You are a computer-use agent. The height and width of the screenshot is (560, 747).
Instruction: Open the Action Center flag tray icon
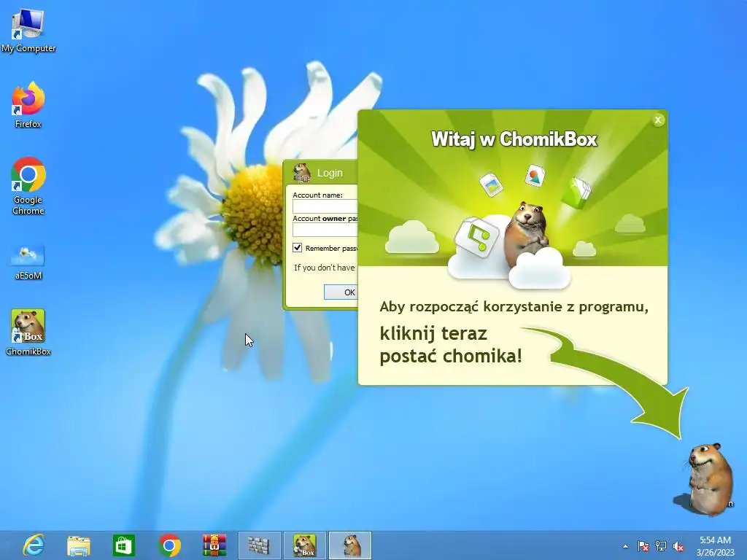point(643,546)
